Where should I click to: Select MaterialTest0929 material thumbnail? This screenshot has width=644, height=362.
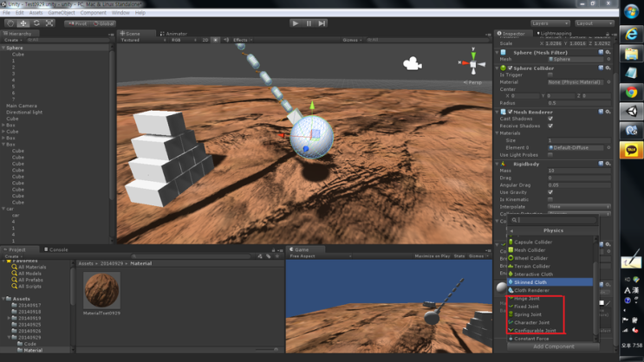click(x=101, y=290)
